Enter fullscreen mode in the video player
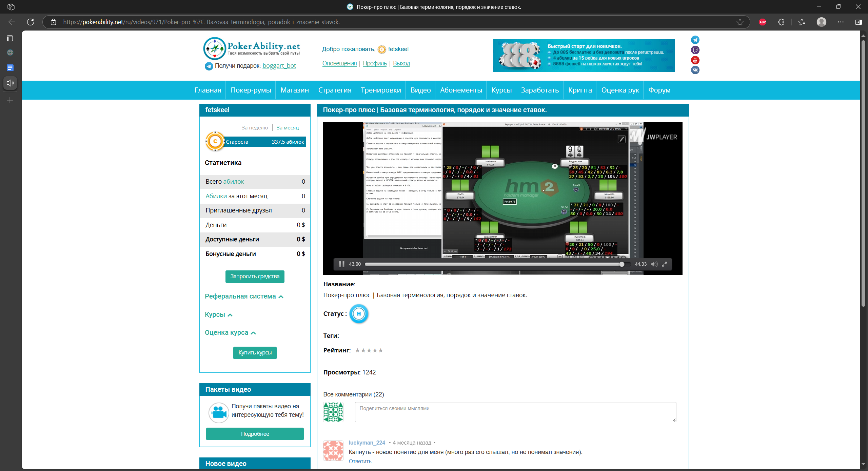 (665, 264)
